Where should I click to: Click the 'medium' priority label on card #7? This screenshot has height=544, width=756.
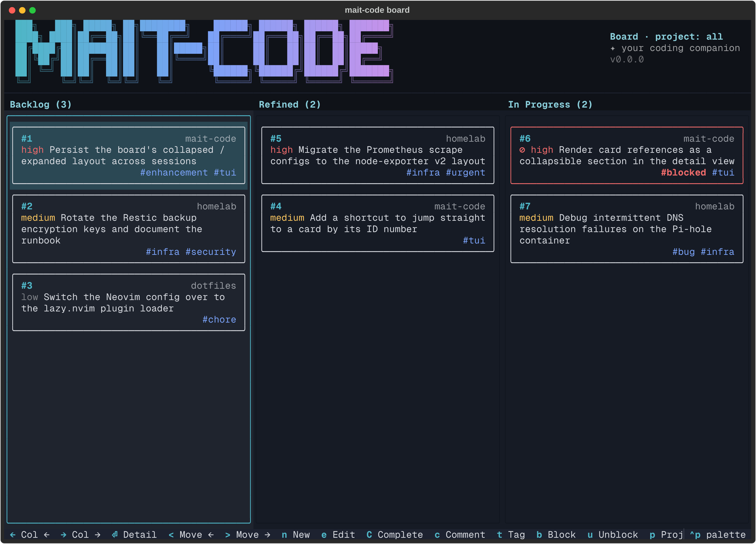point(536,218)
